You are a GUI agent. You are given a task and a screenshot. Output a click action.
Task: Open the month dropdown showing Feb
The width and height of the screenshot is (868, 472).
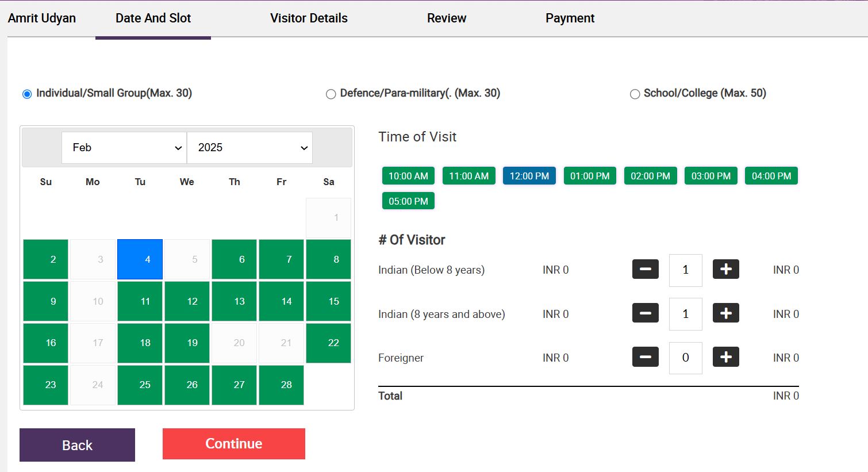124,148
